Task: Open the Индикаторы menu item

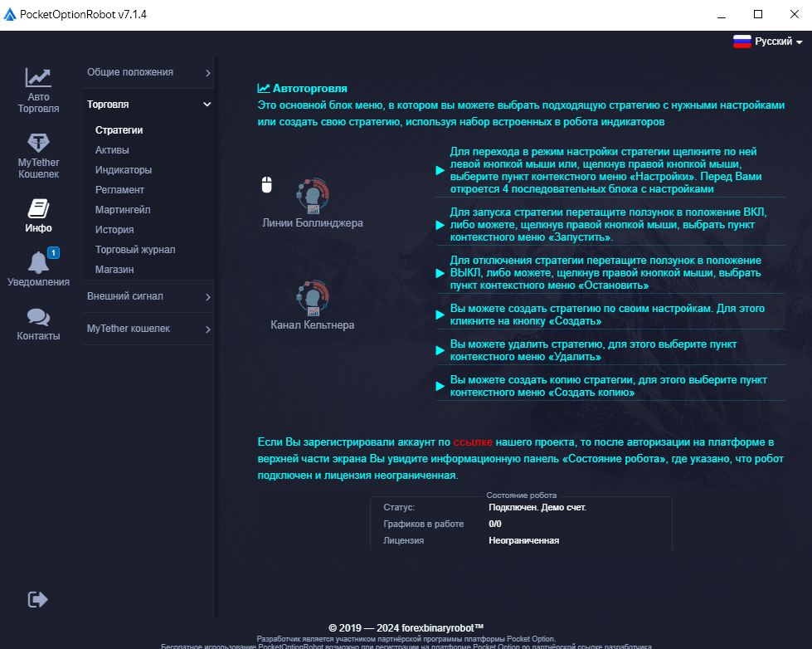Action: [x=124, y=170]
